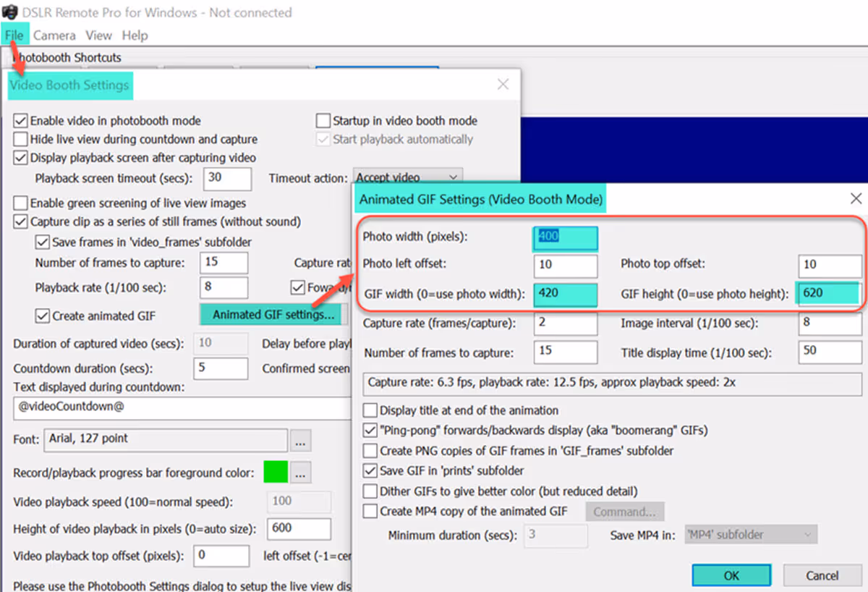Click the green progress bar color swatch
This screenshot has height=592, width=868.
276,473
